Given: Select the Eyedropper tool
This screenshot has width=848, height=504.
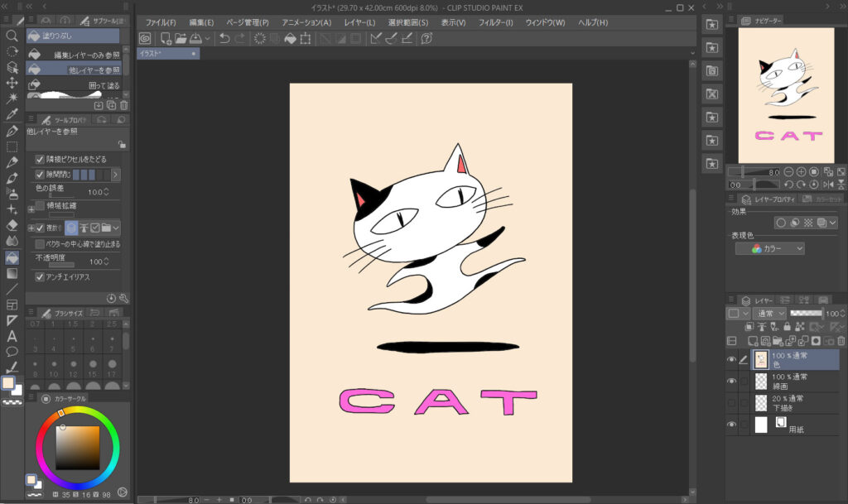Looking at the screenshot, I should (12, 115).
